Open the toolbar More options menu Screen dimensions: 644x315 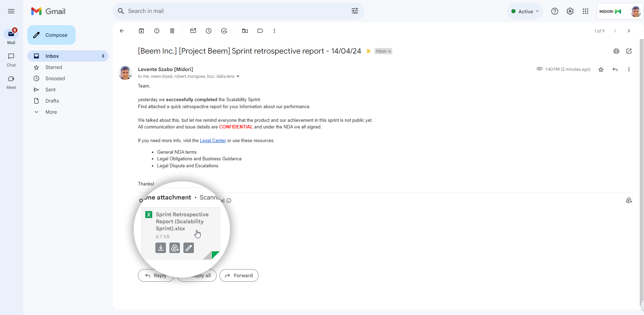[x=274, y=31]
